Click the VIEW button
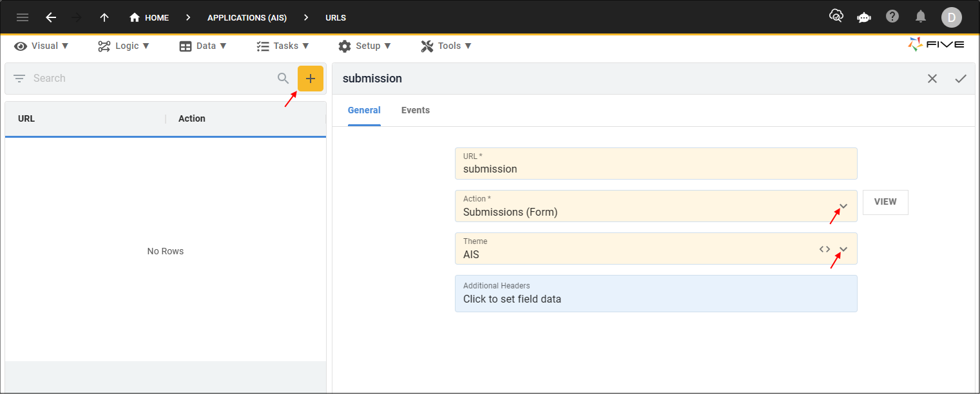 [885, 202]
